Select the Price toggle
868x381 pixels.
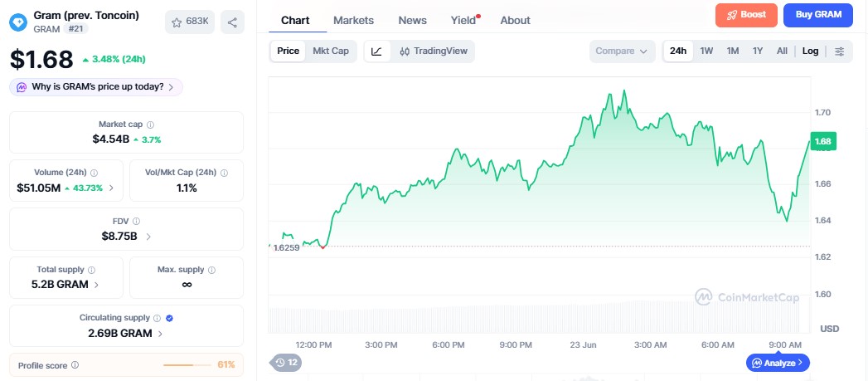click(x=288, y=51)
